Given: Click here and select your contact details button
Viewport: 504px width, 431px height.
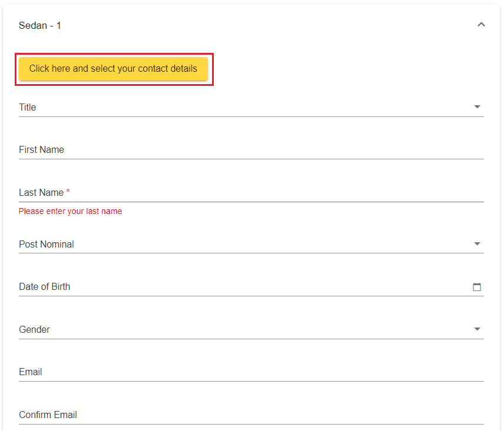Looking at the screenshot, I should [113, 69].
